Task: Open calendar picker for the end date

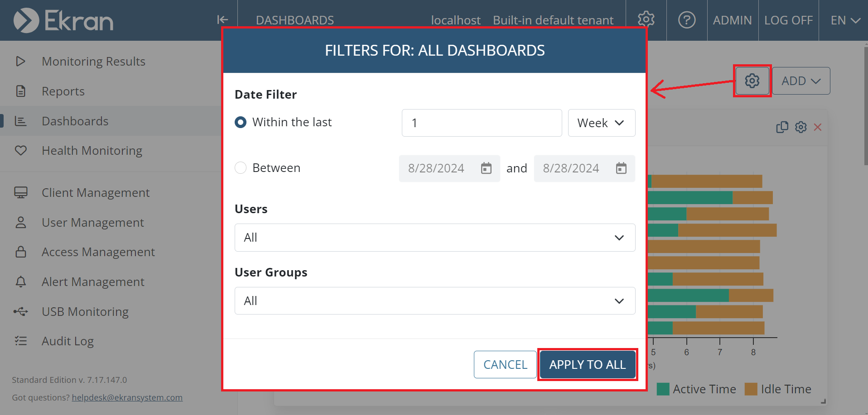Action: click(x=621, y=168)
